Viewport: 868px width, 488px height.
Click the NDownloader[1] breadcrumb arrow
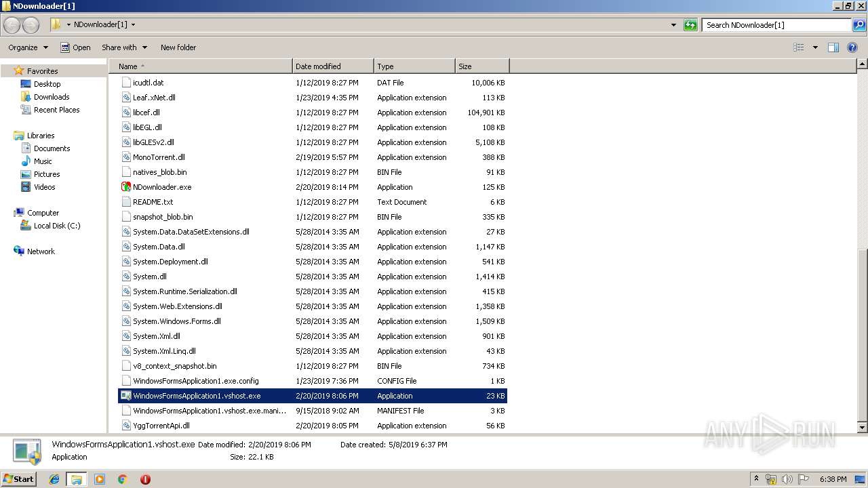tap(133, 25)
